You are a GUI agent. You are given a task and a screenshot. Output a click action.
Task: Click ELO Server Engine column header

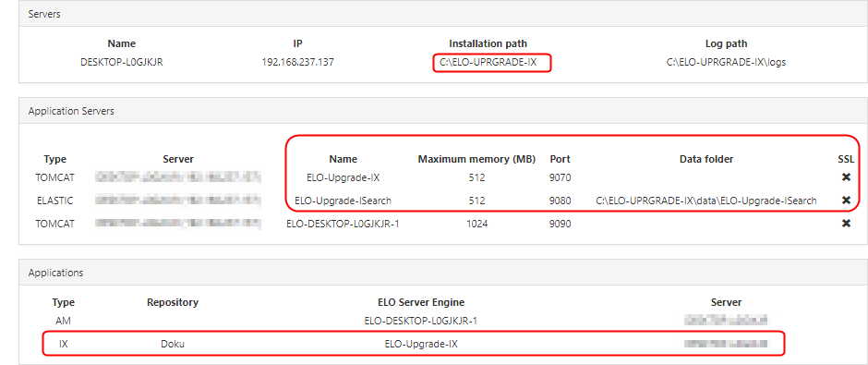[421, 302]
